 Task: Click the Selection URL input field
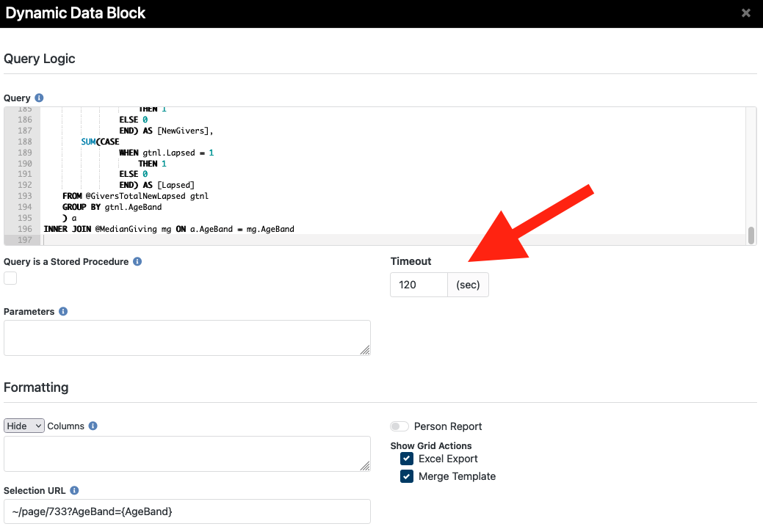pos(187,511)
